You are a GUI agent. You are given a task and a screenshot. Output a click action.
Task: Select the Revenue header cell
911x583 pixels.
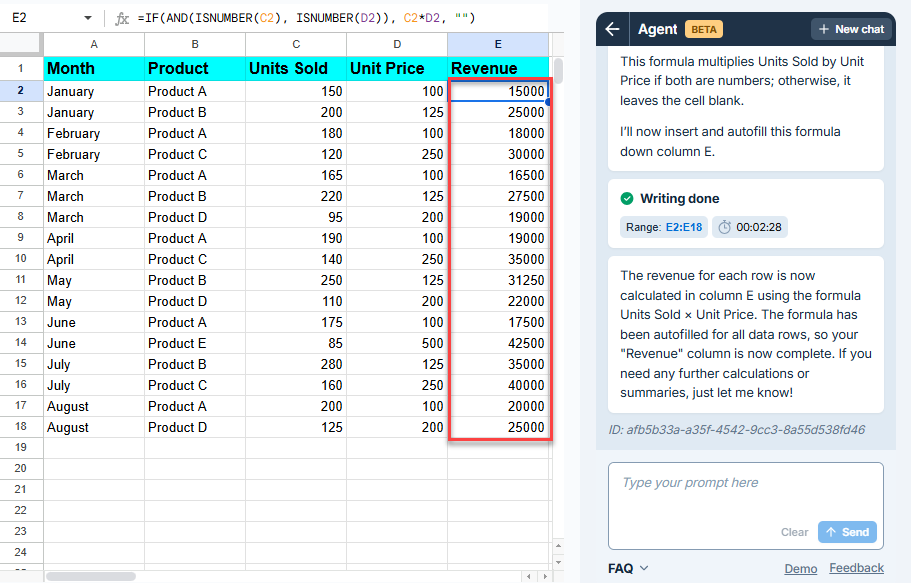pyautogui.click(x=498, y=68)
